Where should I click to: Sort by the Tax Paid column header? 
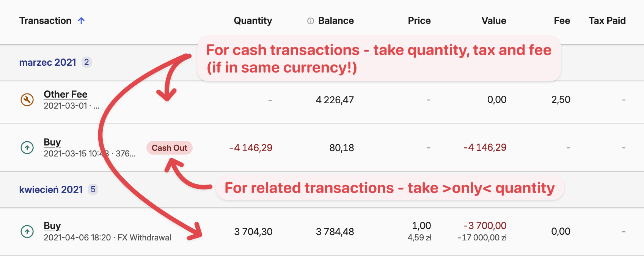point(607,21)
